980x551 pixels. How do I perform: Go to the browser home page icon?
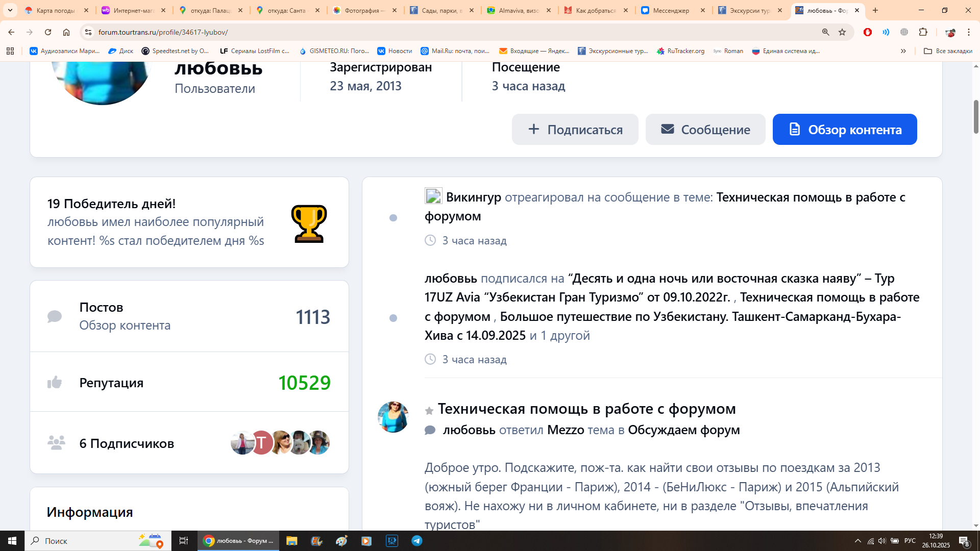pyautogui.click(x=66, y=32)
